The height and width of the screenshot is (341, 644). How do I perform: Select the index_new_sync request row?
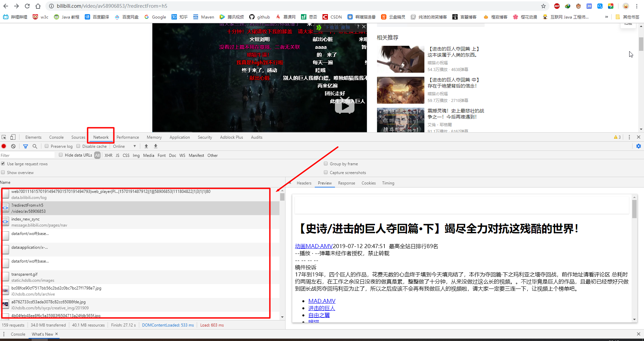(140, 222)
